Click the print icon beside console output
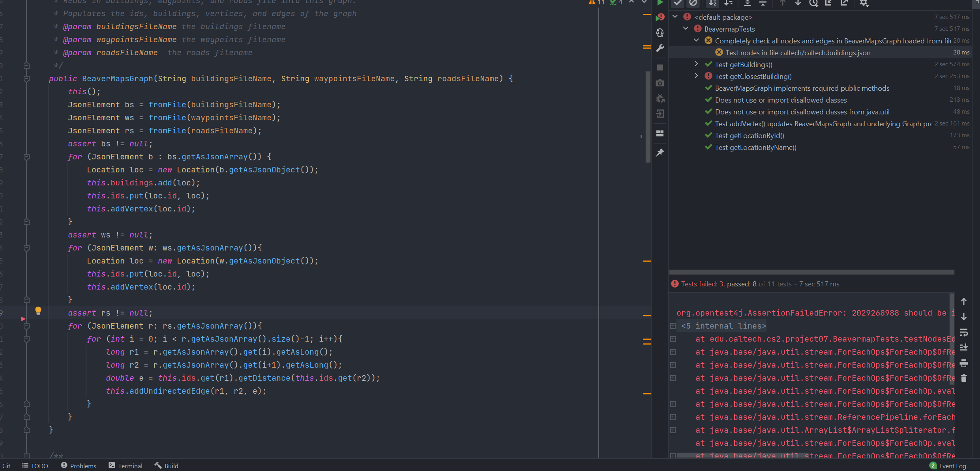The height and width of the screenshot is (471, 980). [964, 363]
